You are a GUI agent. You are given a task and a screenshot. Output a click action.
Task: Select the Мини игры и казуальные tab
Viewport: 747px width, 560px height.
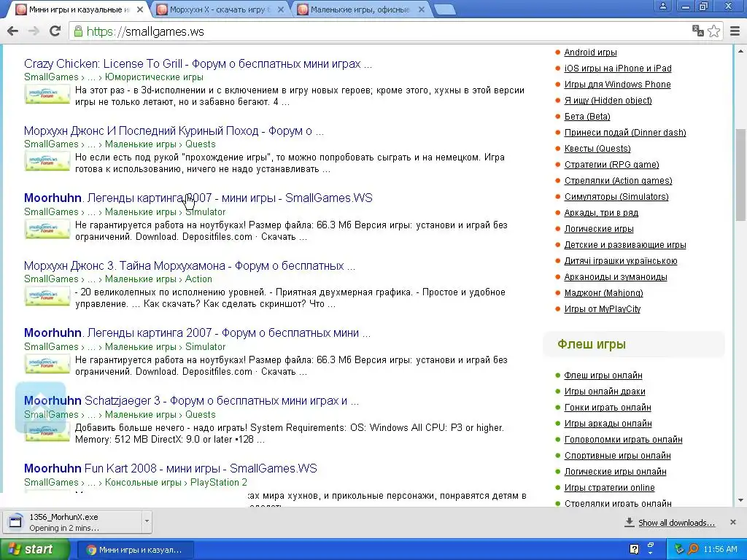[80, 9]
